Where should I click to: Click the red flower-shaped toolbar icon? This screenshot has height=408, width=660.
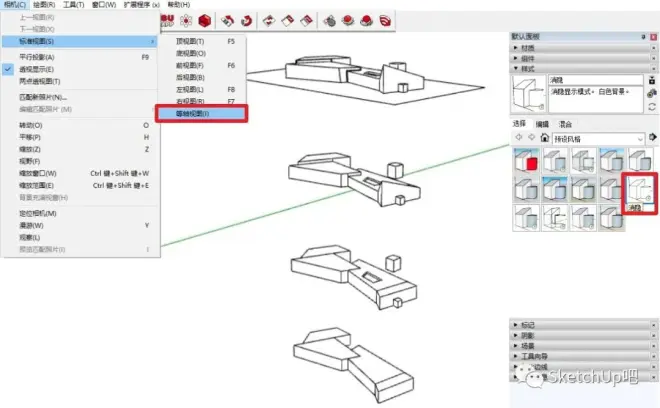pyautogui.click(x=186, y=20)
